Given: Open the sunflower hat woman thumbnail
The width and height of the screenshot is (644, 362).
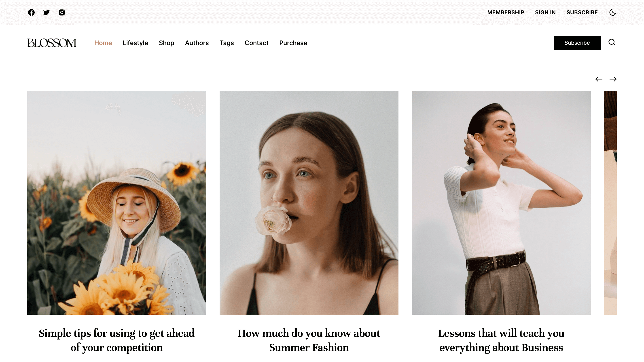Looking at the screenshot, I should pos(117,203).
